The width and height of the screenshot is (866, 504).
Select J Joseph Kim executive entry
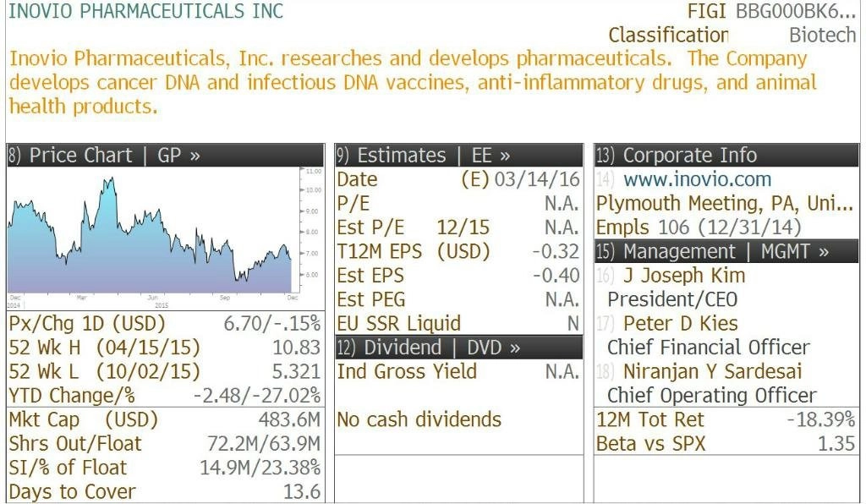pyautogui.click(x=684, y=275)
